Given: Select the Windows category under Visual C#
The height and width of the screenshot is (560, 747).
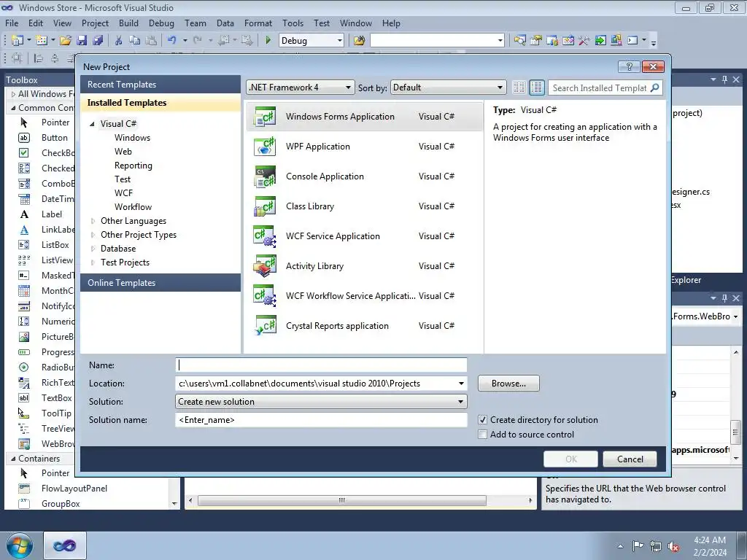Looking at the screenshot, I should (133, 138).
